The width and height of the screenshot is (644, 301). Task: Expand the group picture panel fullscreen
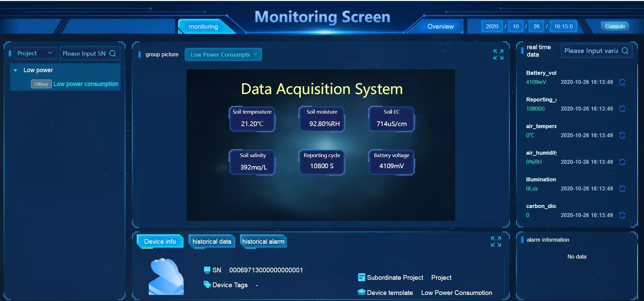tap(498, 54)
